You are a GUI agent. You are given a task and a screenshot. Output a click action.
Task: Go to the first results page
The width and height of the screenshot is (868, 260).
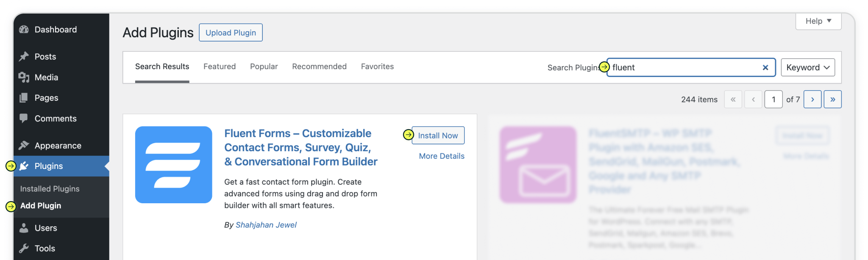(733, 99)
